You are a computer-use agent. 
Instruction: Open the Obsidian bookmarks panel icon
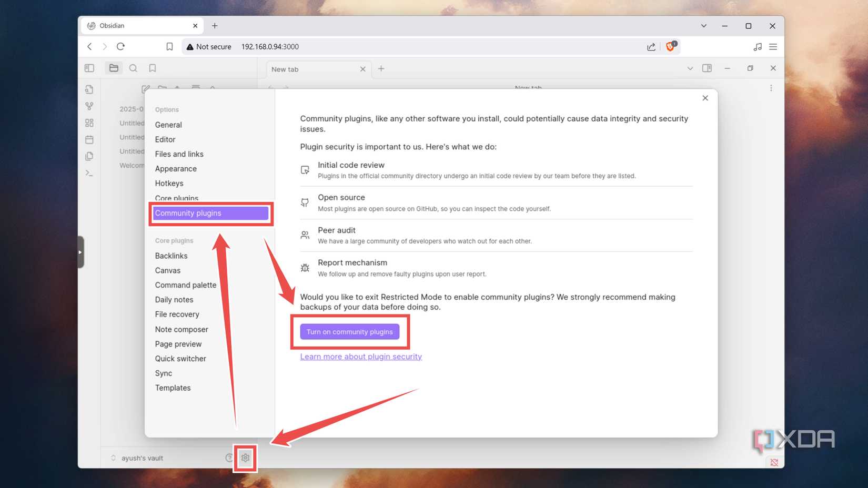[153, 68]
